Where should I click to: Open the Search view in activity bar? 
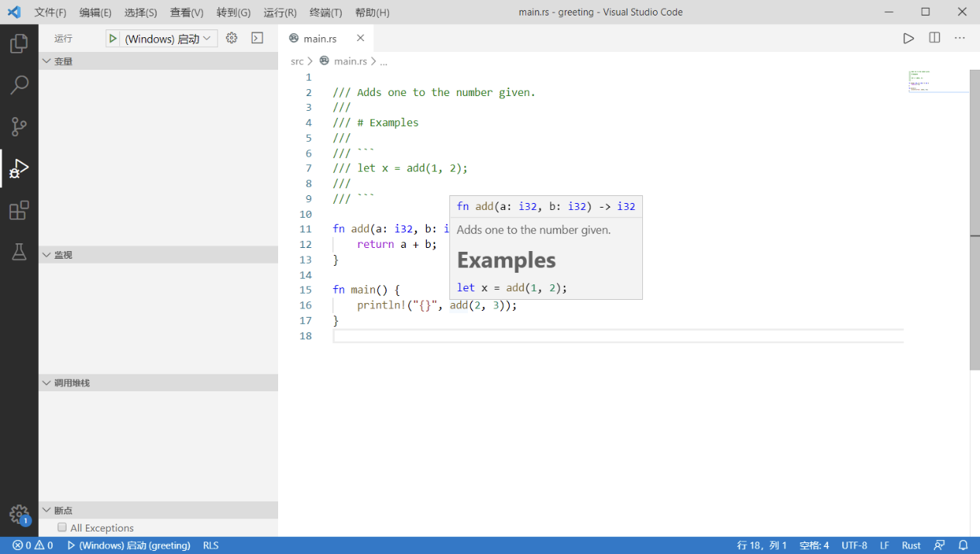click(19, 85)
